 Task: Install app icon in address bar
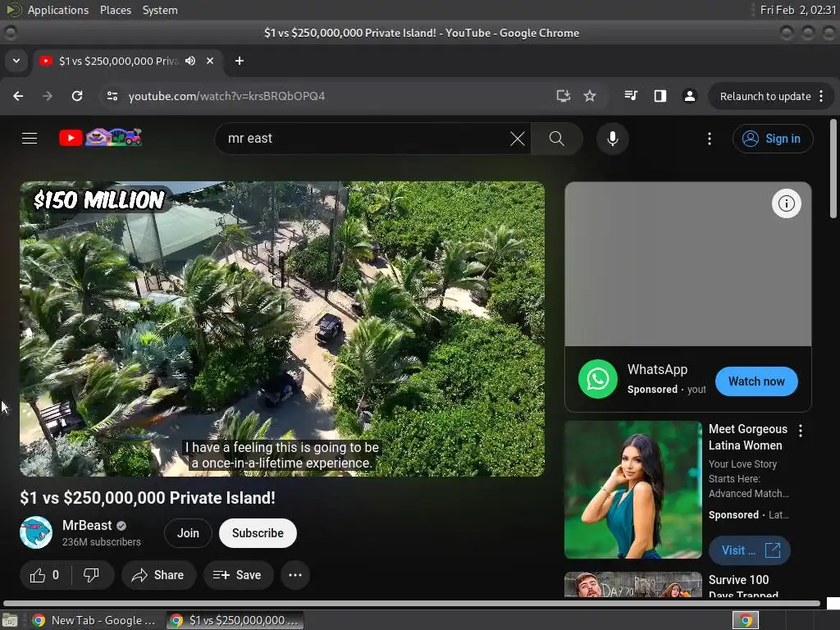[x=563, y=96]
